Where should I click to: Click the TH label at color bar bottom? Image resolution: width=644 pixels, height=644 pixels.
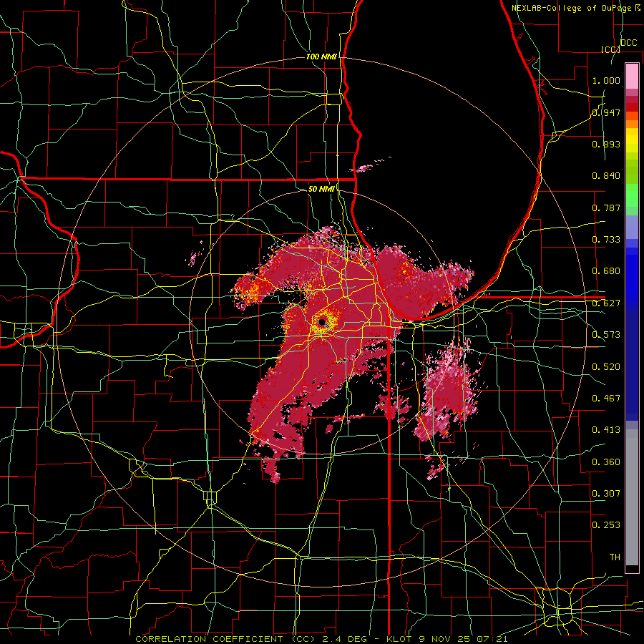(615, 557)
